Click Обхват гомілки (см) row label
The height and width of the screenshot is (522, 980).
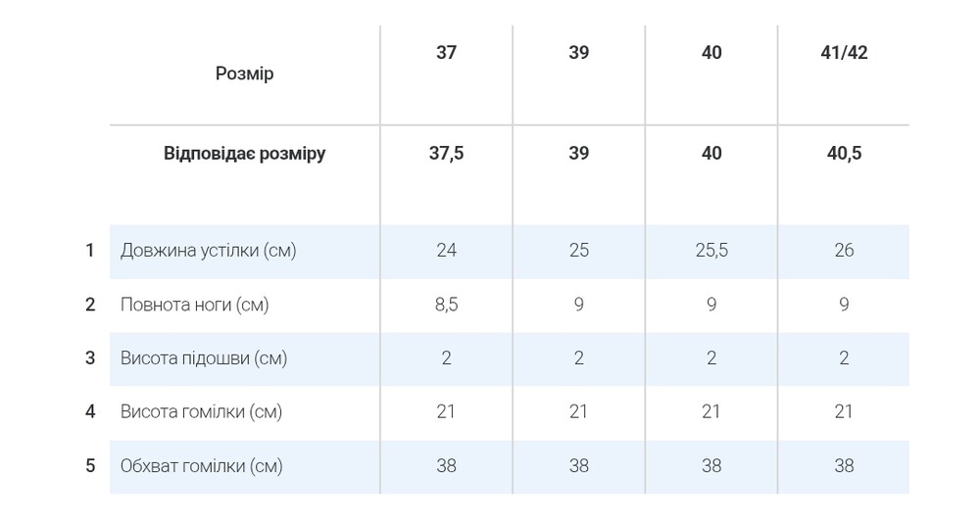[x=201, y=466]
